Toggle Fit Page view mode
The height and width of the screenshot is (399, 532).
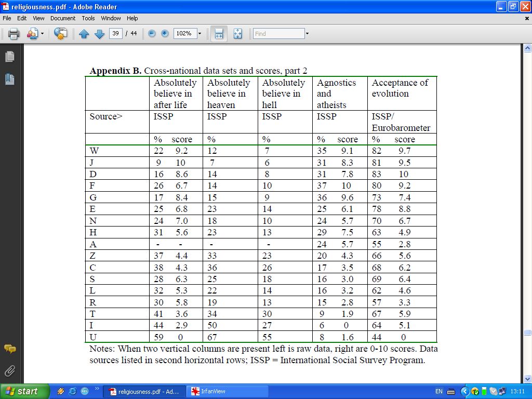point(238,34)
